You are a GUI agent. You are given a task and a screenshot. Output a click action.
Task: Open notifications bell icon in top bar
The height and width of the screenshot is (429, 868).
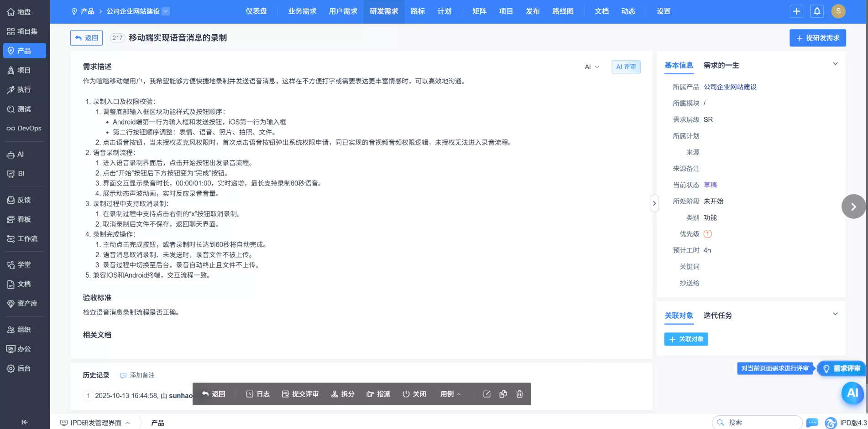(817, 11)
